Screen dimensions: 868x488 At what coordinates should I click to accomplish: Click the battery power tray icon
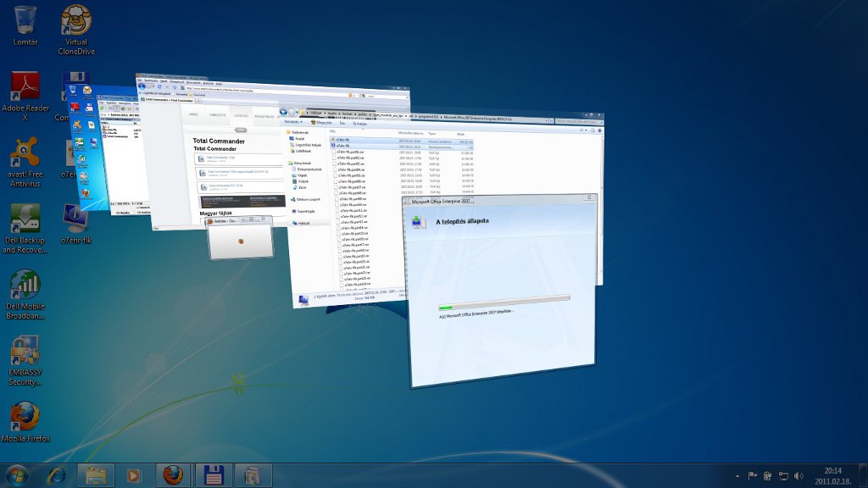767,476
